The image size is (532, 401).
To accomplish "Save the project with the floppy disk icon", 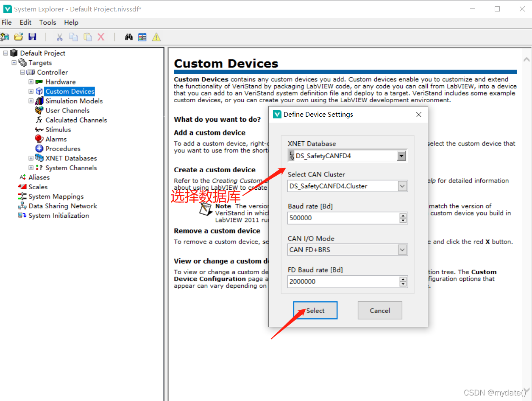I will pos(32,37).
